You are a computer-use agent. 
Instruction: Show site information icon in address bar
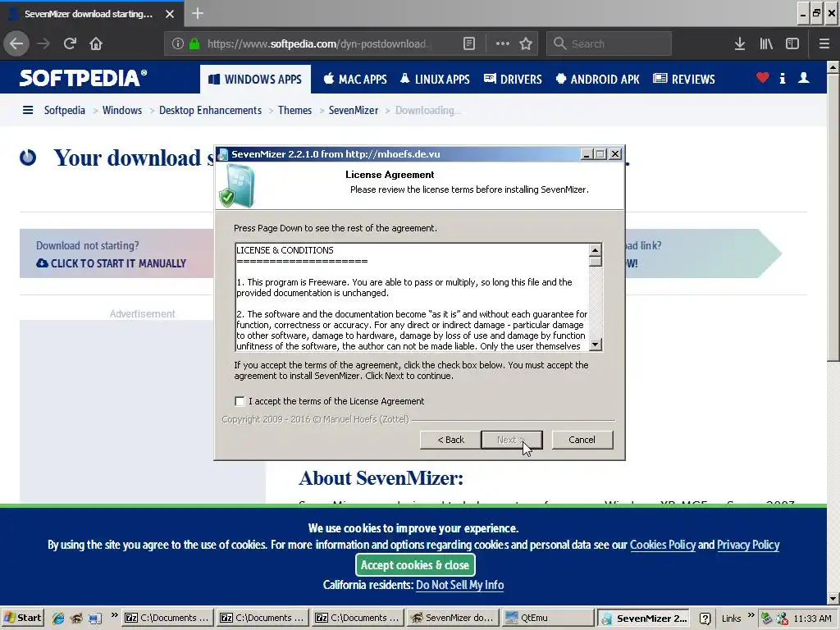178,43
